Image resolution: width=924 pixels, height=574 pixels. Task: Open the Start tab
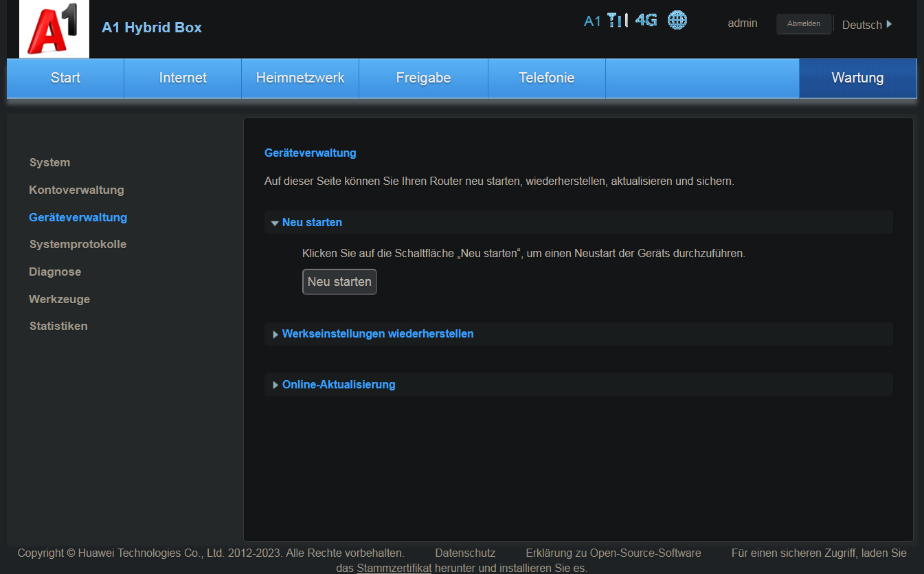pyautogui.click(x=65, y=78)
